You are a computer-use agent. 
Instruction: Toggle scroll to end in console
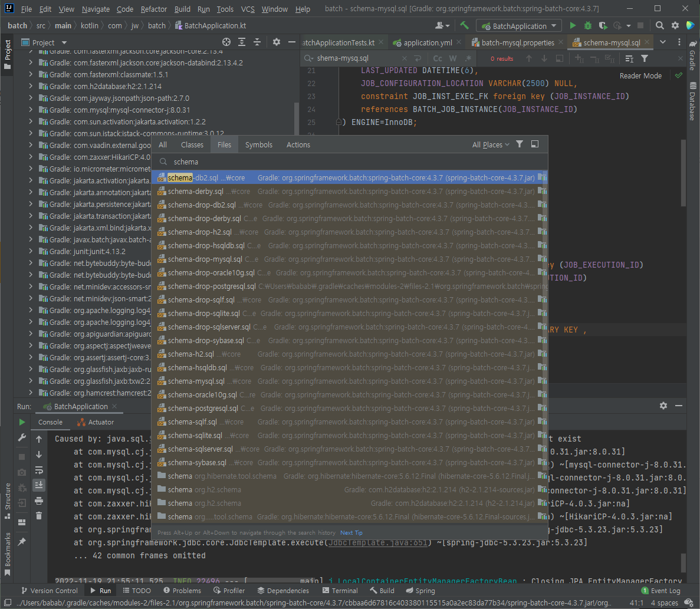tap(39, 485)
